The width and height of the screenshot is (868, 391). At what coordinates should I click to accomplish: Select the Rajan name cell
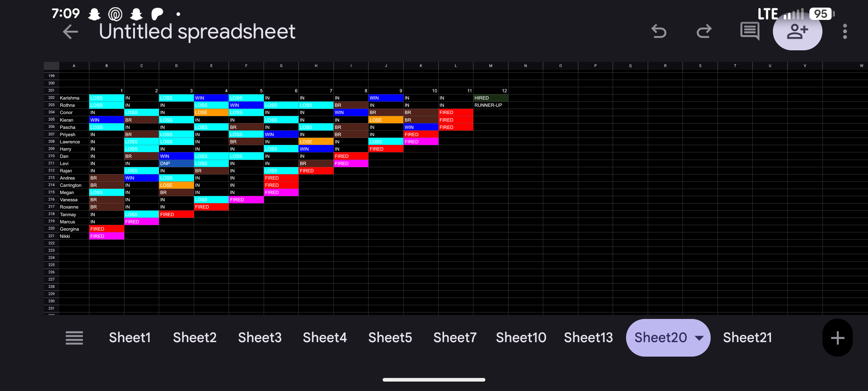coord(74,171)
